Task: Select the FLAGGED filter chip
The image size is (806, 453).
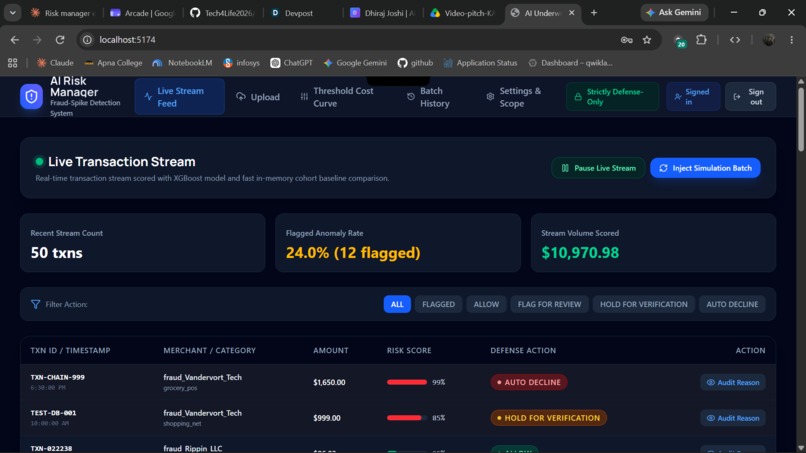Action: click(x=438, y=304)
